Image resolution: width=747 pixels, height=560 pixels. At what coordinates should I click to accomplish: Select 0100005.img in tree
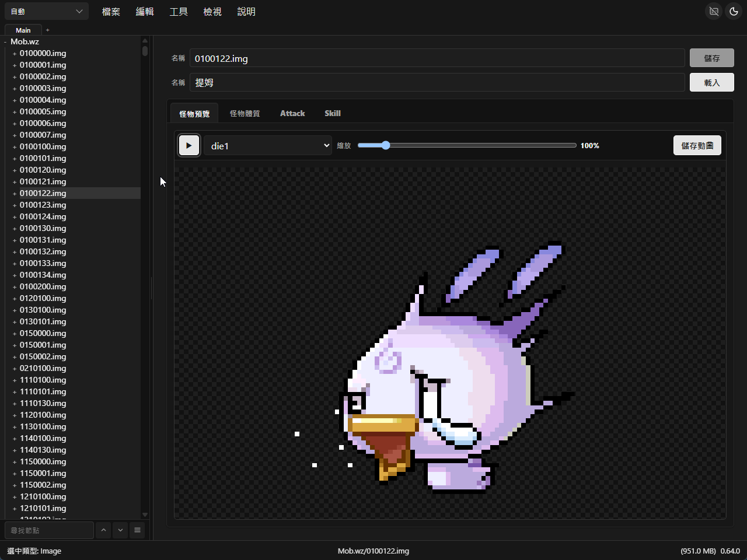pos(43,111)
